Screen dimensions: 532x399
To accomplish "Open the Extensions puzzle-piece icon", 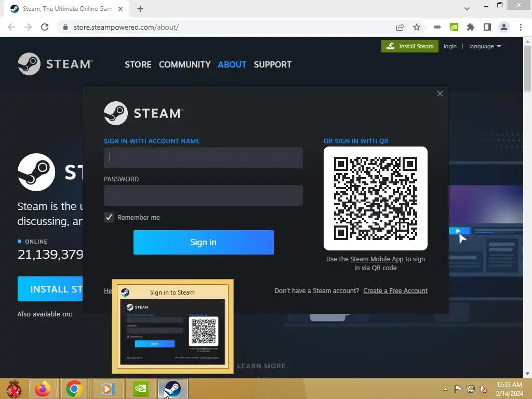I will click(470, 27).
